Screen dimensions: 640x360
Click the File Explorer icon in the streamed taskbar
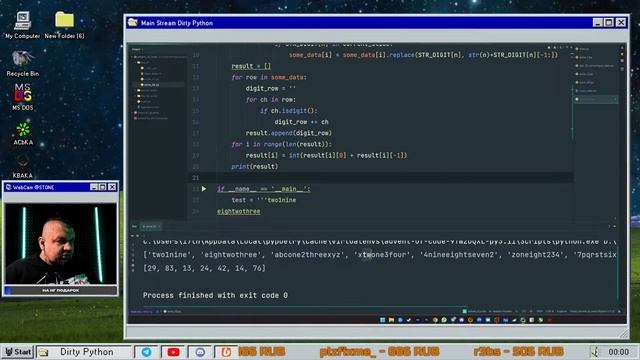[391, 320]
